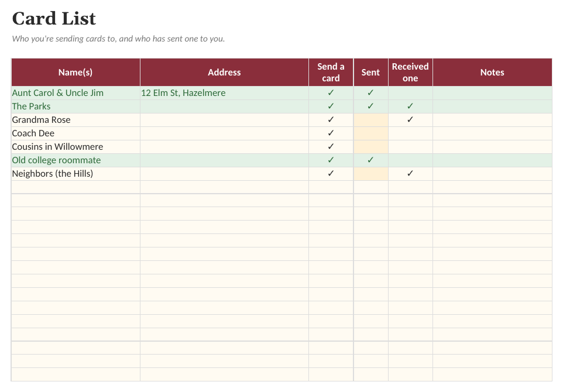Select highlighted Sent cell for Neighbors (the Hills)
Image resolution: width=563 pixels, height=392 pixels.
[x=370, y=174]
